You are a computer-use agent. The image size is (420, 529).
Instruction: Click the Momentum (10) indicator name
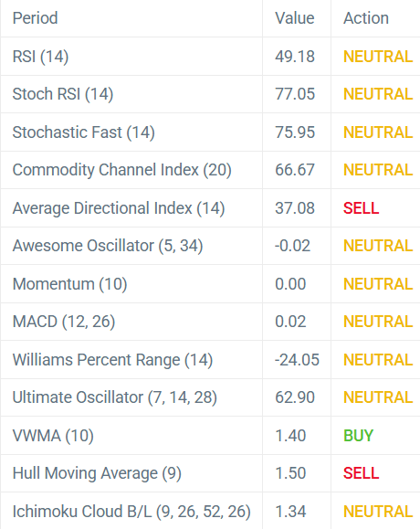(x=69, y=284)
